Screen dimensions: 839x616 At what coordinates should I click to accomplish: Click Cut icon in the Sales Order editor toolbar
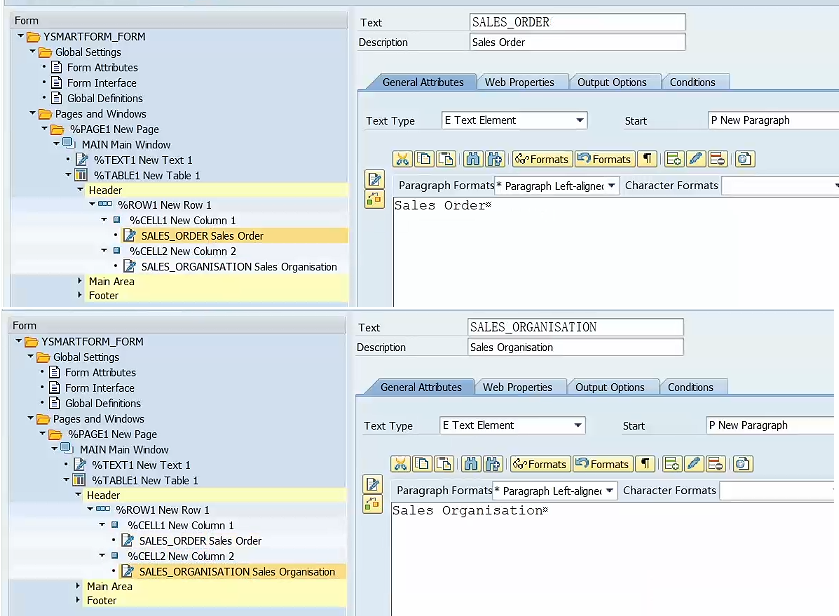coord(402,159)
